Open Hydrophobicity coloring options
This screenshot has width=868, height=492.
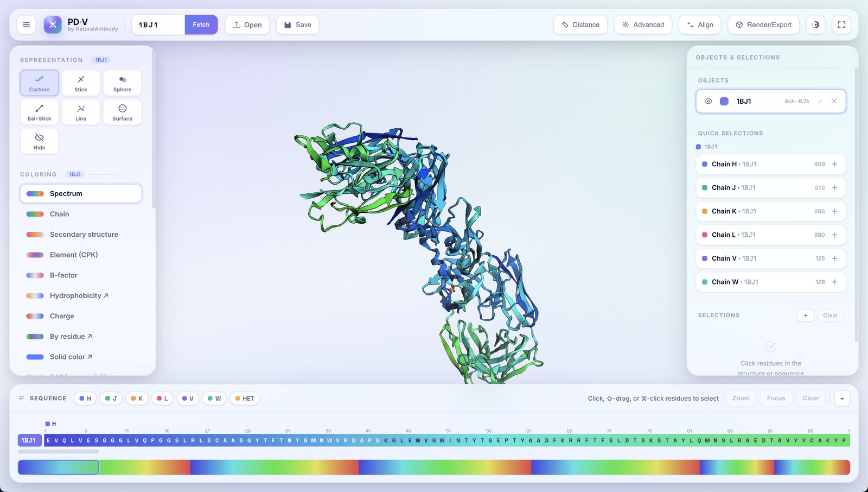pos(81,295)
